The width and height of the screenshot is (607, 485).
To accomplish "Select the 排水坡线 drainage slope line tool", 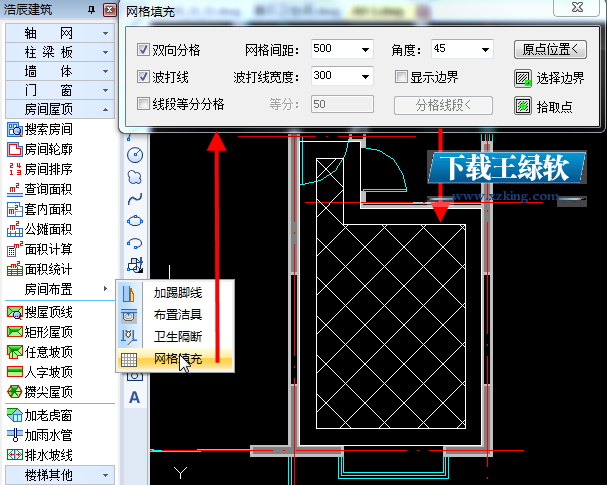I will point(40,455).
